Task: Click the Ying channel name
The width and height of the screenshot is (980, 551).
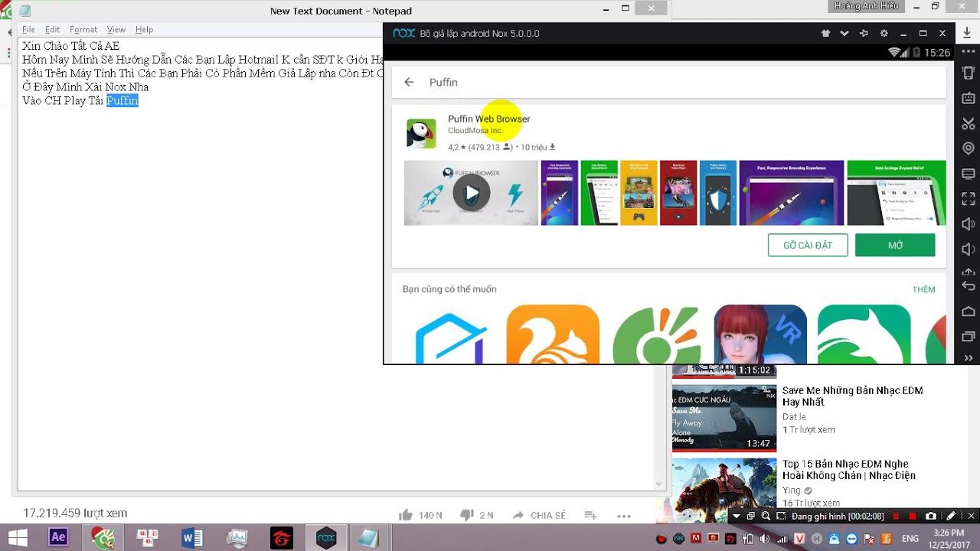Action: pos(792,491)
